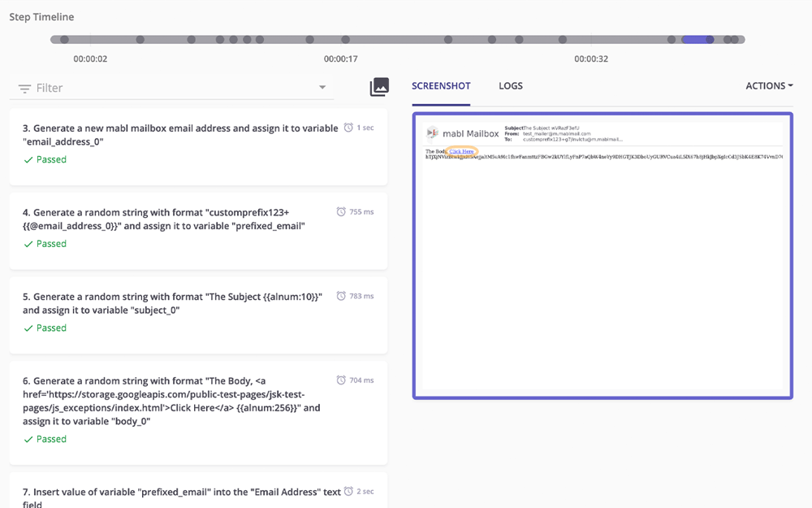Open the ACTIONS dropdown menu
The width and height of the screenshot is (812, 508).
point(768,85)
